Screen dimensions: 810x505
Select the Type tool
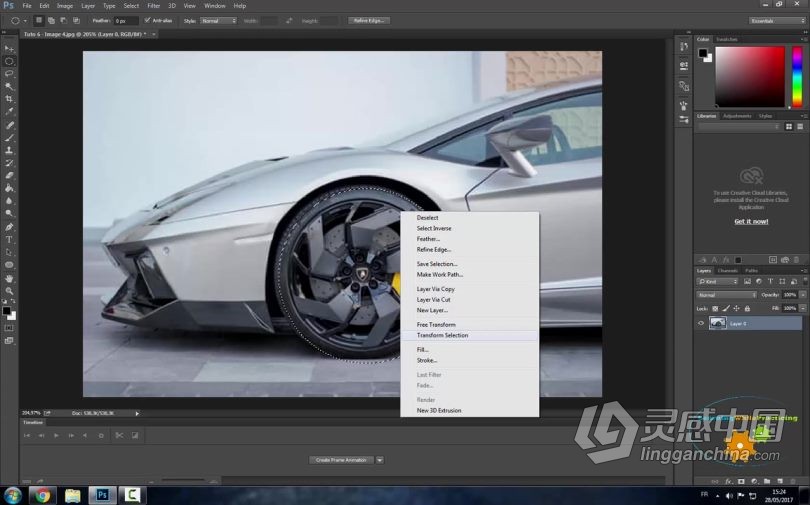click(9, 240)
